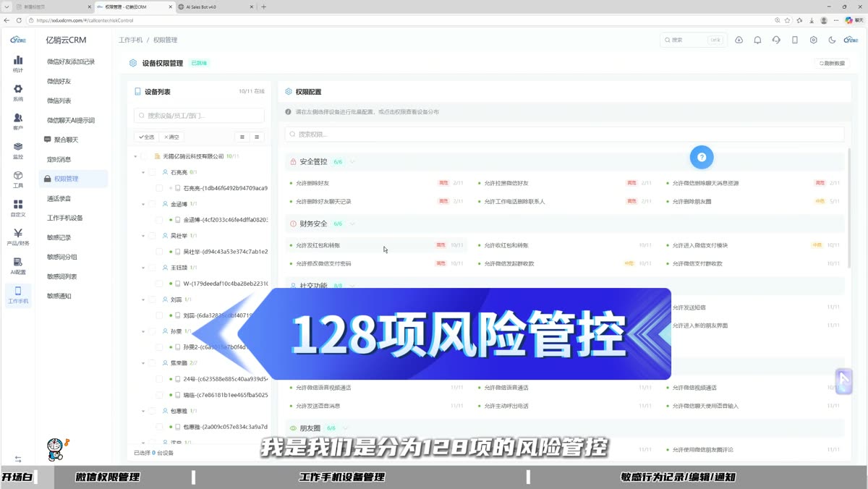Click the blue floating help question button
The width and height of the screenshot is (868, 489).
coord(701,157)
